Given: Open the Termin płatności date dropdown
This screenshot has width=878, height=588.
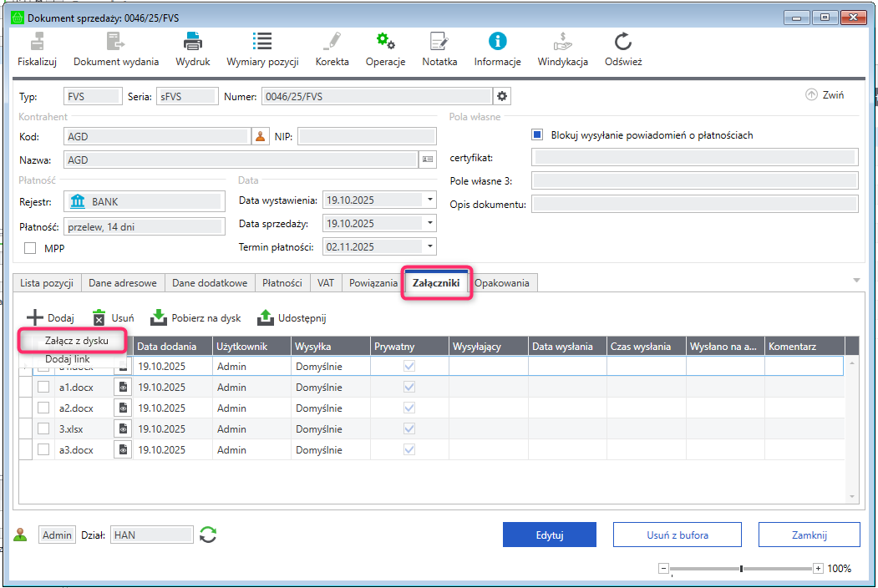Looking at the screenshot, I should pyautogui.click(x=429, y=247).
